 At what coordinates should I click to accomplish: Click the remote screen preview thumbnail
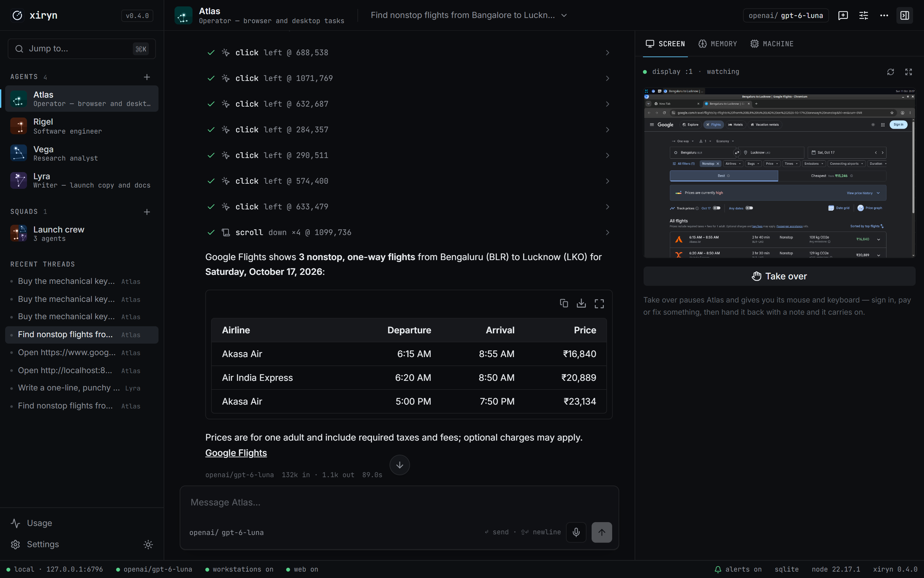[779, 173]
